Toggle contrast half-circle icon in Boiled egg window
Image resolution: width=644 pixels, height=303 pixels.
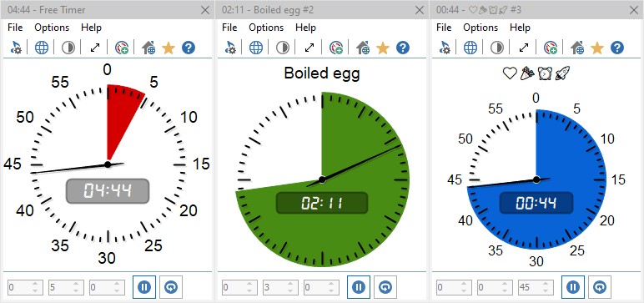click(283, 48)
